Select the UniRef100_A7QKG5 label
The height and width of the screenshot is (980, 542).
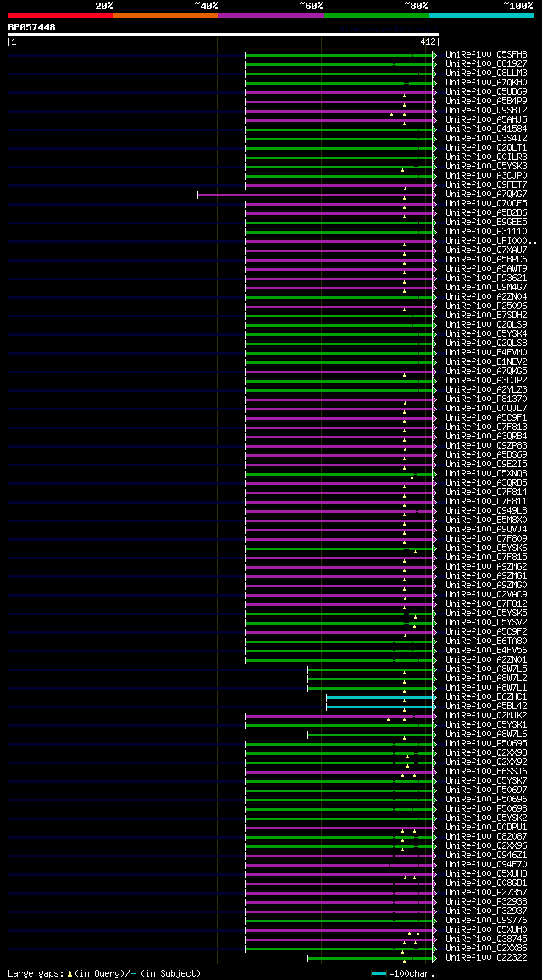point(486,372)
